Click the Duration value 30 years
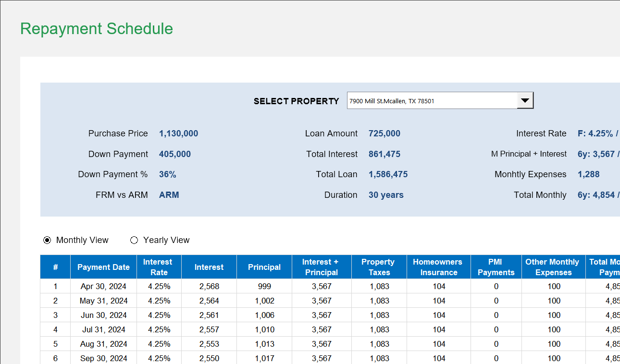Image resolution: width=620 pixels, height=364 pixels. click(386, 194)
